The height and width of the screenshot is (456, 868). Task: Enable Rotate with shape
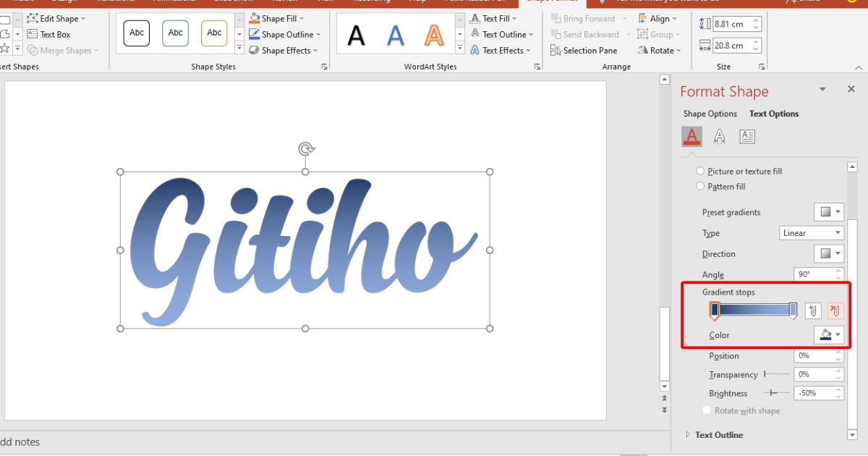(x=707, y=410)
